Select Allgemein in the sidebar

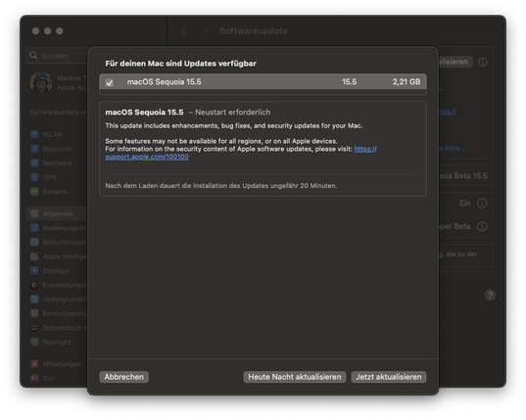57,213
